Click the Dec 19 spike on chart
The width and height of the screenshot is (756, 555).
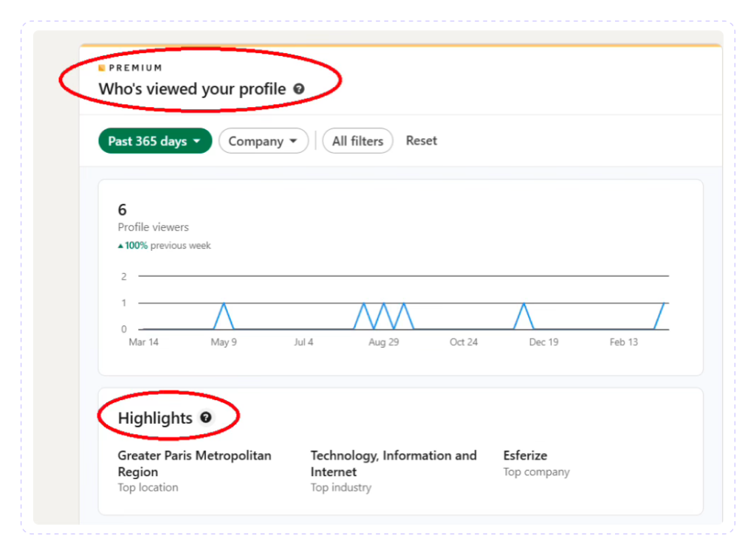click(523, 304)
